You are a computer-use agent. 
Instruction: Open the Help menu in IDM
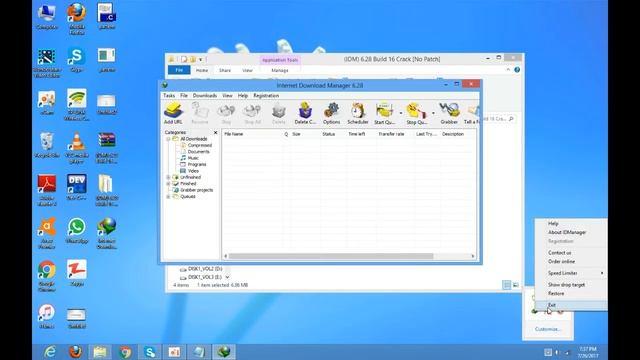point(243,96)
